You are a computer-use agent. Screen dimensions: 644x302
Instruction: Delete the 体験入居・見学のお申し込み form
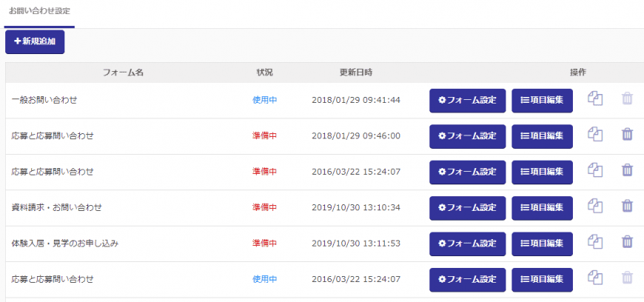[x=627, y=242]
